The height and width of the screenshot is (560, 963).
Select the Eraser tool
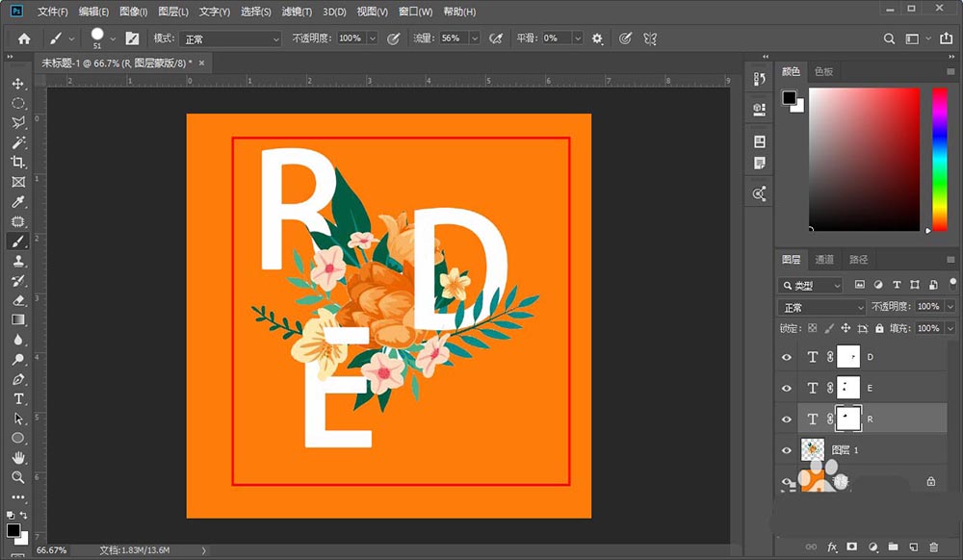coord(17,300)
